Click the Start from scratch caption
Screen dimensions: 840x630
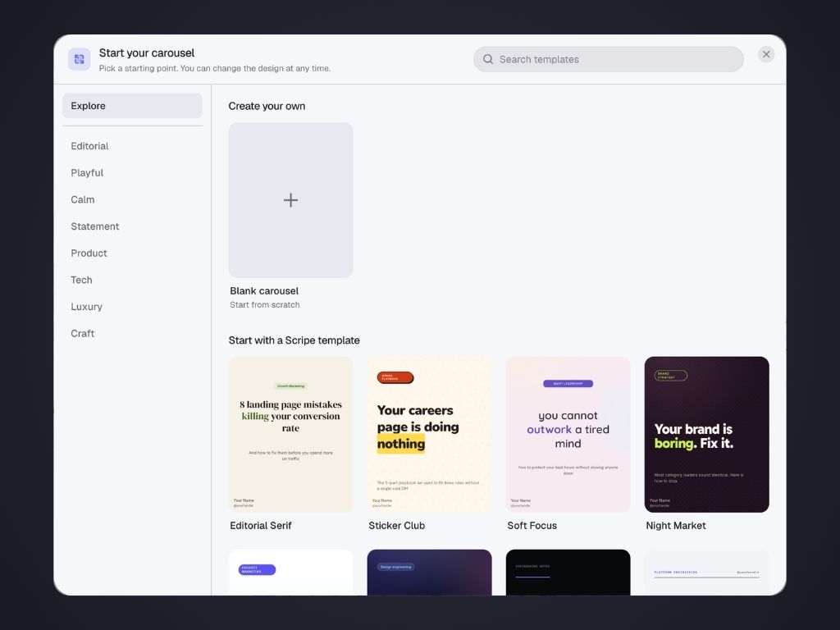pos(265,305)
